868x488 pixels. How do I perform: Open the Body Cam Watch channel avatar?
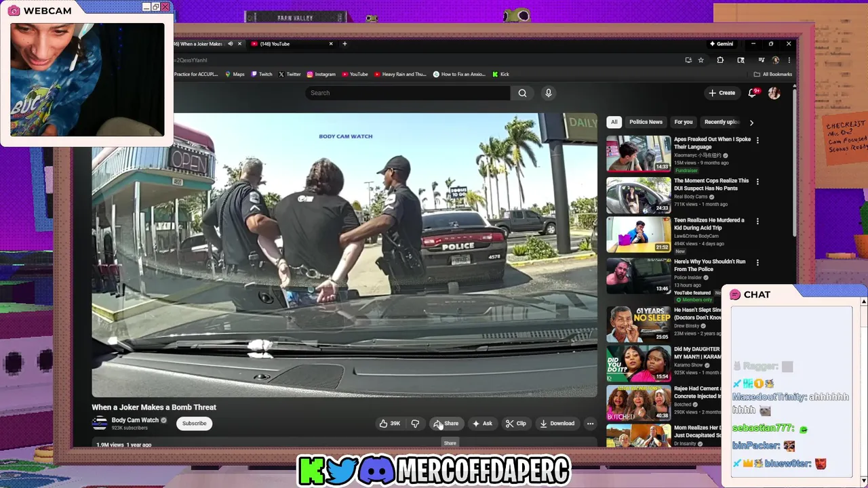pos(100,424)
